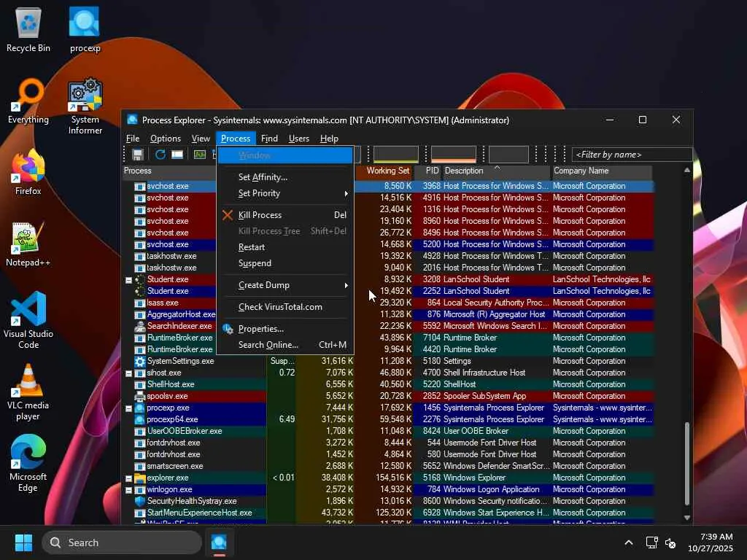Open the View menu
The width and height of the screenshot is (747, 560).
point(201,138)
